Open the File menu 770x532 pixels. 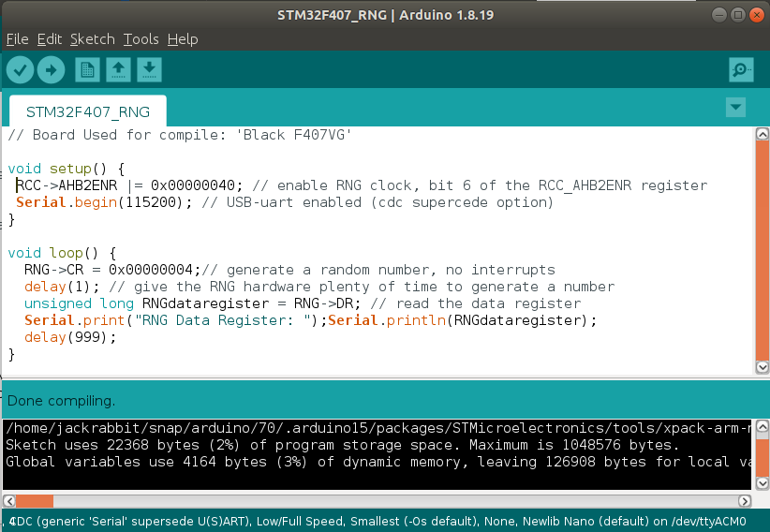tap(17, 39)
